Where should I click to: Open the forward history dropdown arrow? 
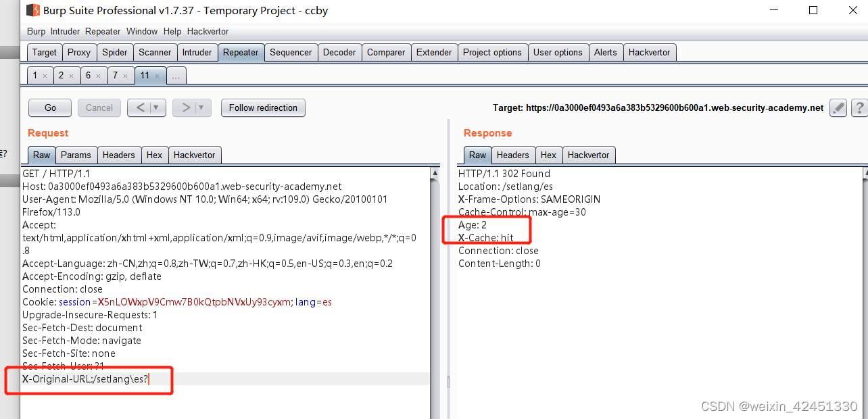[203, 107]
